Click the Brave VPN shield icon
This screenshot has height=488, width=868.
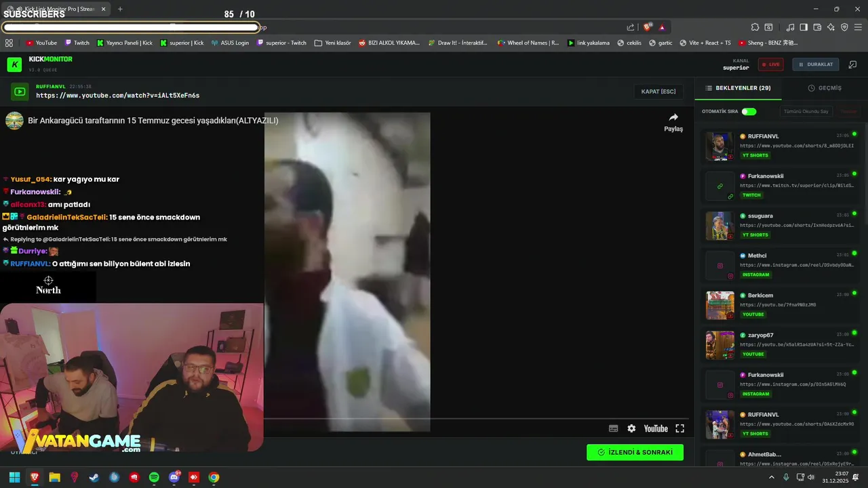pos(844,27)
